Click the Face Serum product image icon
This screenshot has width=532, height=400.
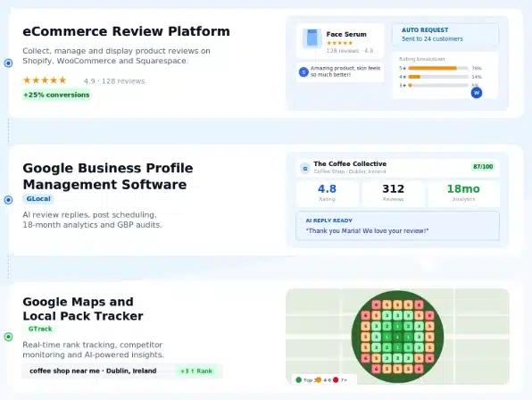click(312, 38)
